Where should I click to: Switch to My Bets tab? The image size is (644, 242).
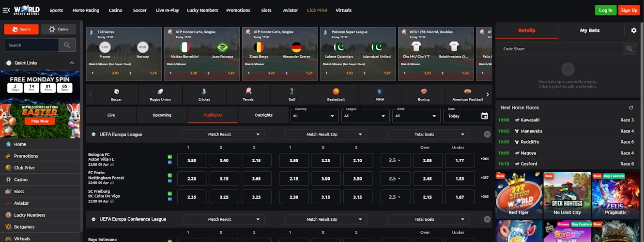[590, 30]
